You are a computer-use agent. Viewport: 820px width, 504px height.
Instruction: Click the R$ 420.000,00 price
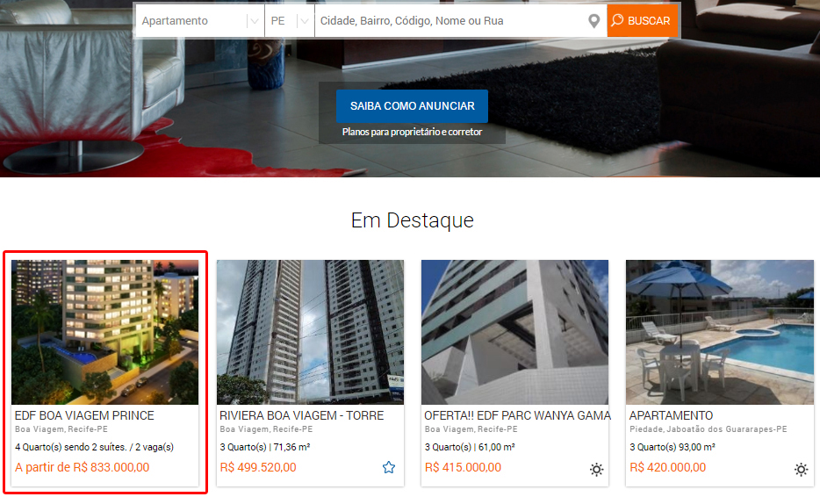(668, 467)
